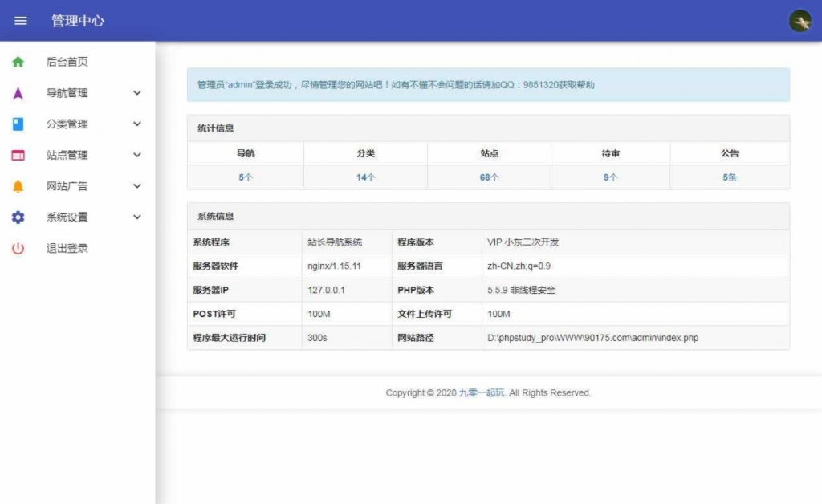
Task: Click the 分类 column header
Action: 365,153
